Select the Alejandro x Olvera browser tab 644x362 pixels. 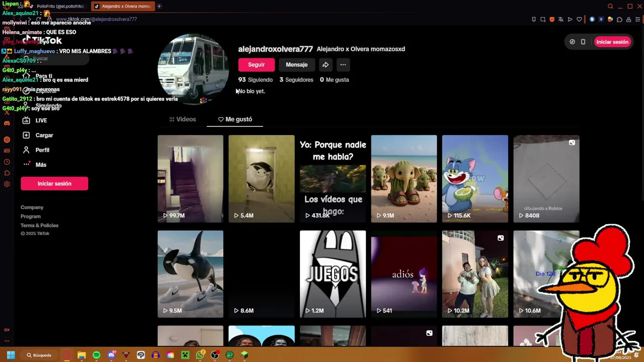tap(123, 7)
